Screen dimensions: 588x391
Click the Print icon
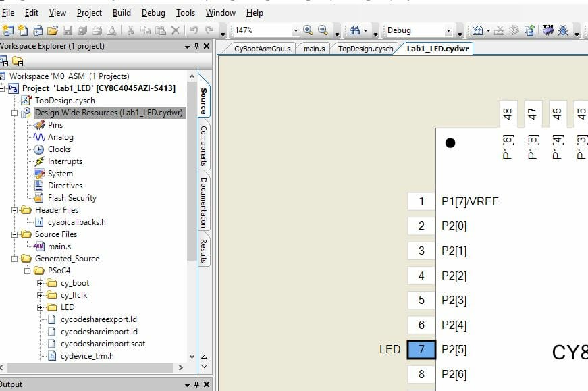[97, 30]
